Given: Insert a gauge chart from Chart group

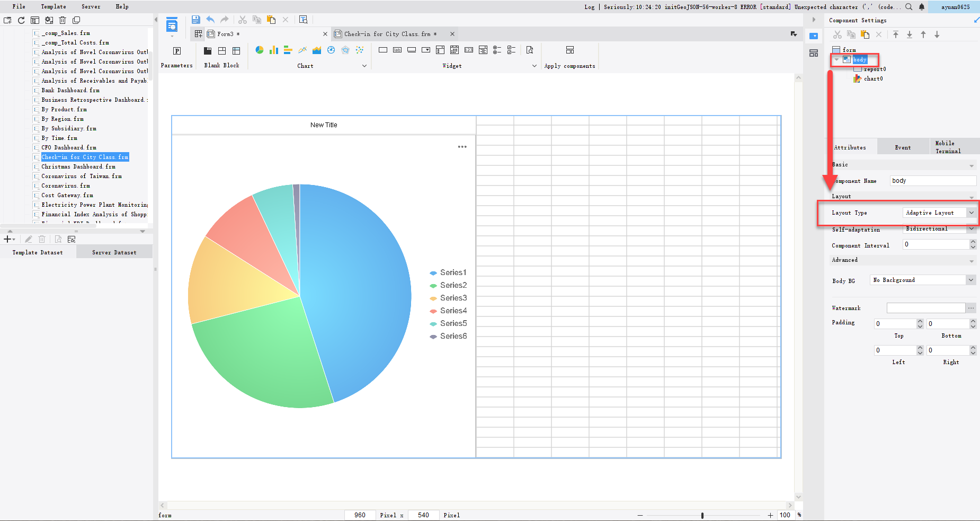Looking at the screenshot, I should [331, 50].
